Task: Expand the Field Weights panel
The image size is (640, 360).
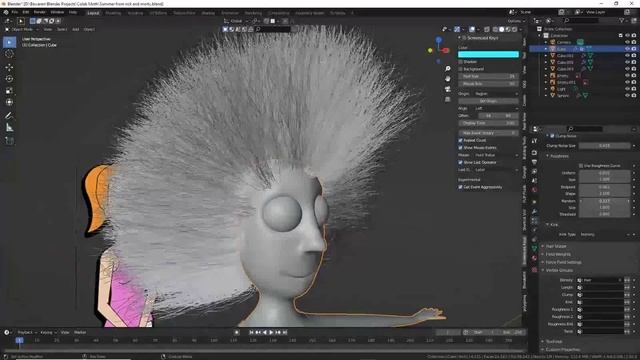Action: point(558,254)
